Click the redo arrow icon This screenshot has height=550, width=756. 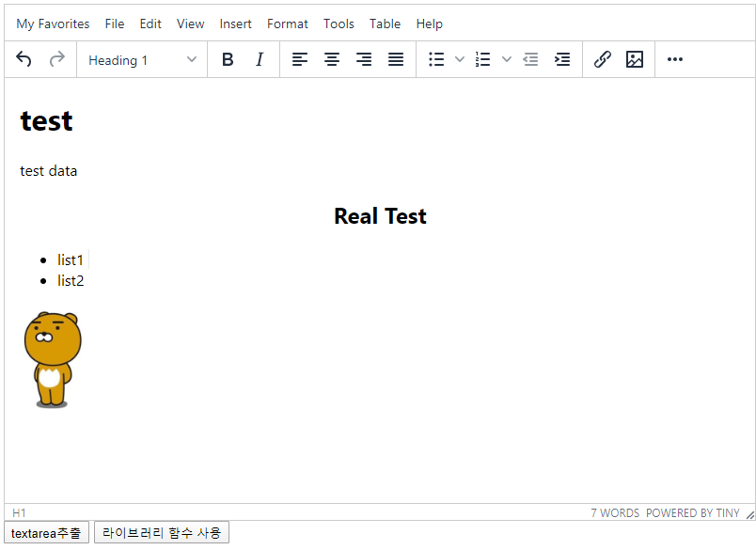tap(57, 59)
